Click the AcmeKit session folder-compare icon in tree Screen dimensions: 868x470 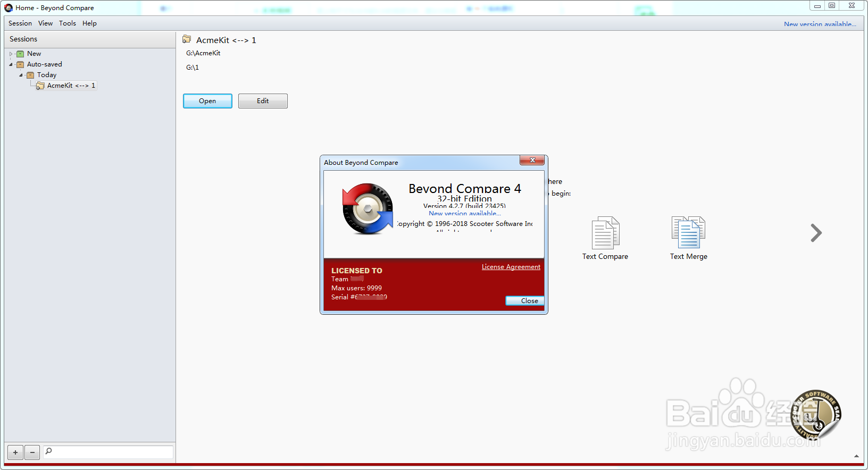[40, 86]
